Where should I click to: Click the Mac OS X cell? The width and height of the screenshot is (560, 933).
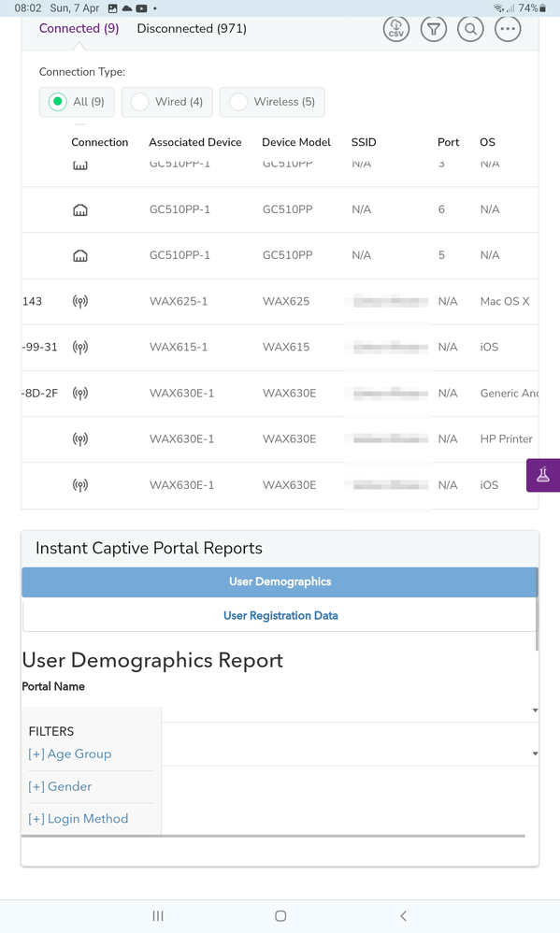(505, 301)
